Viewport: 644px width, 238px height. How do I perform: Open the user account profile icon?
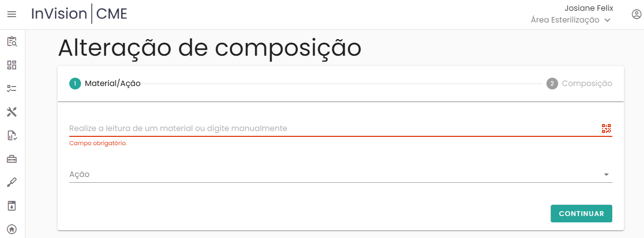[x=636, y=14]
